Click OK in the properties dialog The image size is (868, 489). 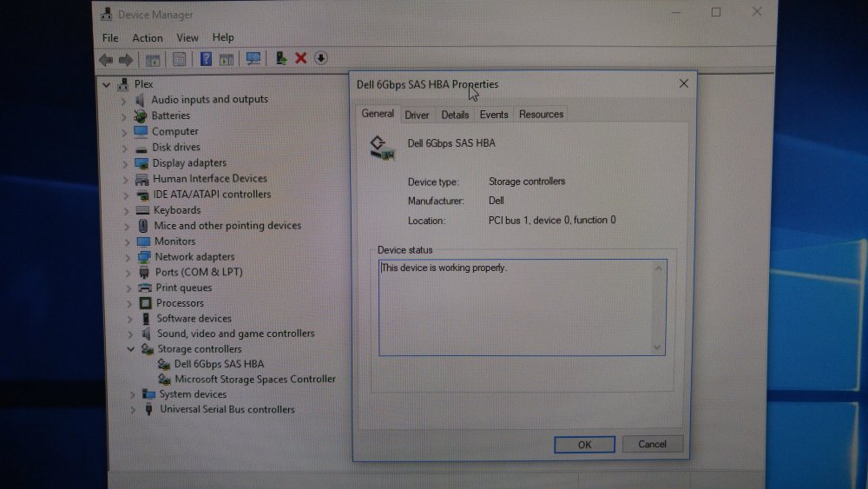click(x=584, y=445)
